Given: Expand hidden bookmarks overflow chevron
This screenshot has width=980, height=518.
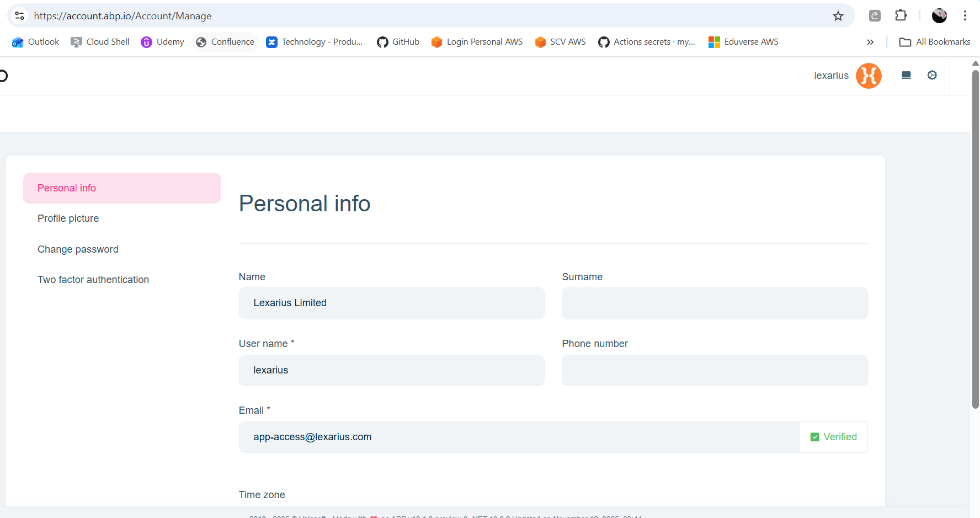Looking at the screenshot, I should 870,42.
